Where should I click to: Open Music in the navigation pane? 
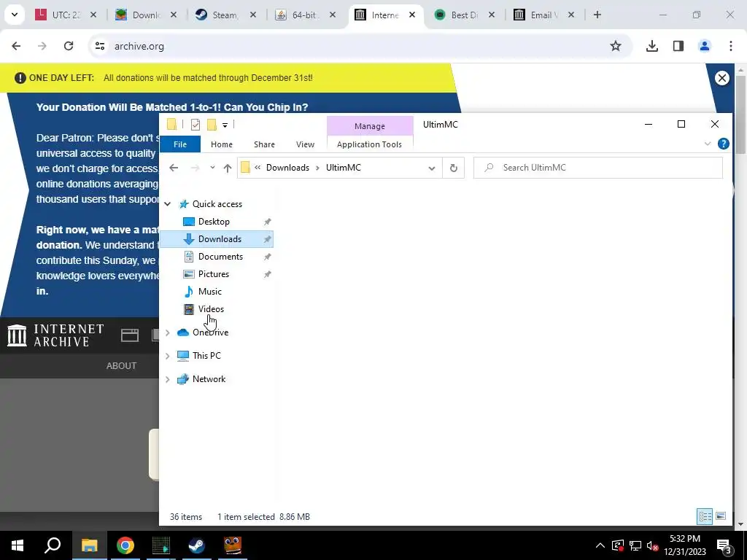click(209, 292)
